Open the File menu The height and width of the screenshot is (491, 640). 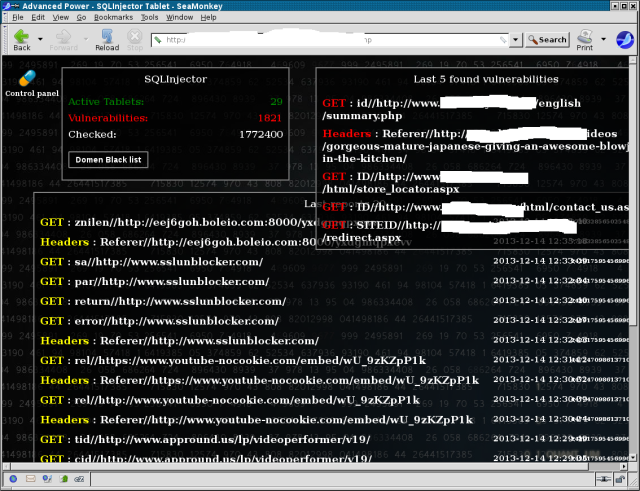pyautogui.click(x=18, y=17)
